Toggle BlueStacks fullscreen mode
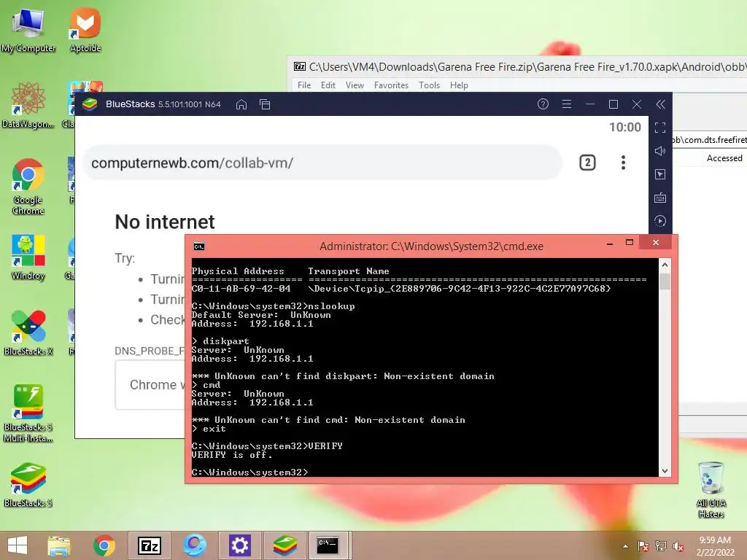Viewport: 747px width, 560px height. tap(659, 128)
